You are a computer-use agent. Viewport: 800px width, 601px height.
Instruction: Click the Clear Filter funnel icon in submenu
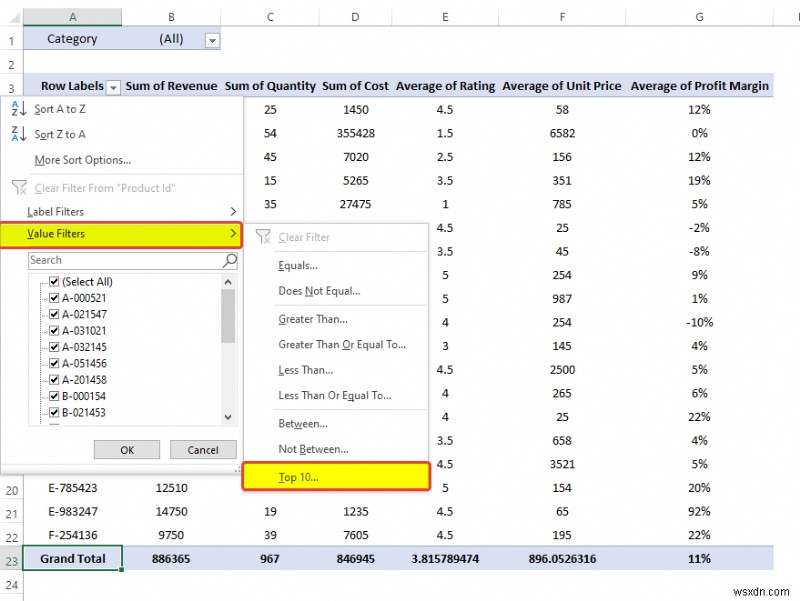tap(263, 237)
